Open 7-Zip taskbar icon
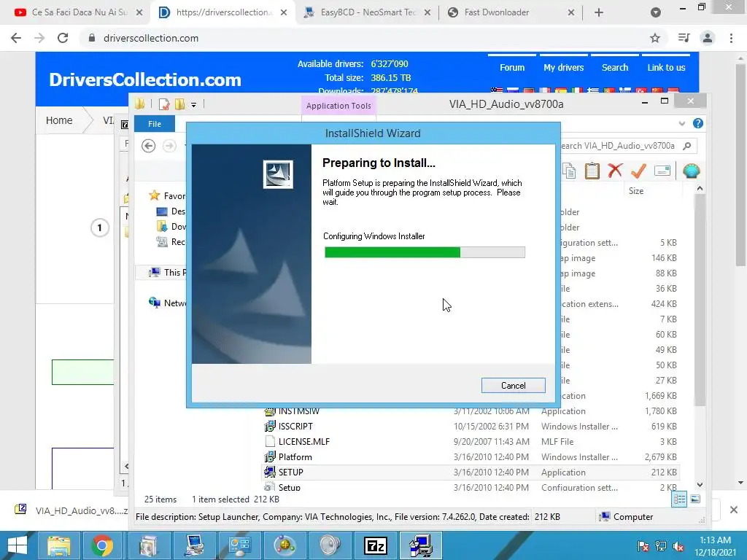Viewport: 747px width, 560px height. [x=375, y=545]
